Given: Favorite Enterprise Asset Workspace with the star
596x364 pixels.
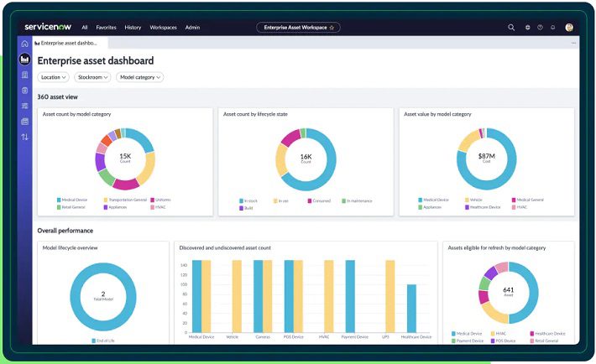Looking at the screenshot, I should click(332, 28).
